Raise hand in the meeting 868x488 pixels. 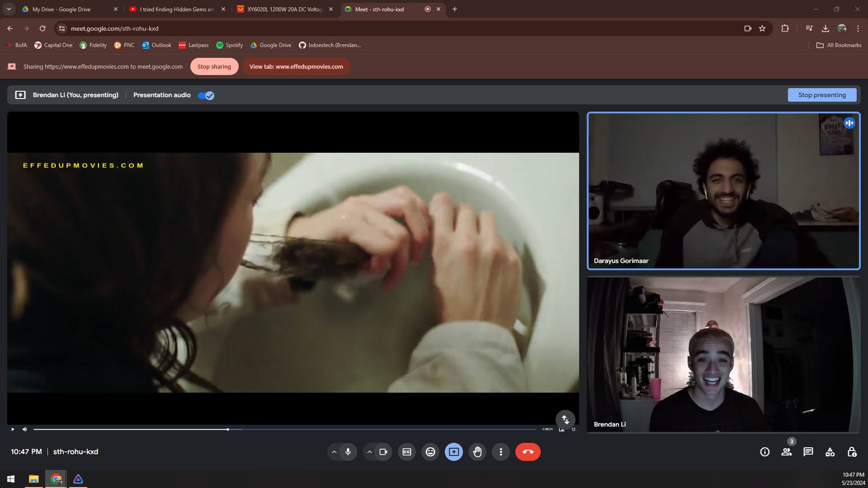click(477, 452)
